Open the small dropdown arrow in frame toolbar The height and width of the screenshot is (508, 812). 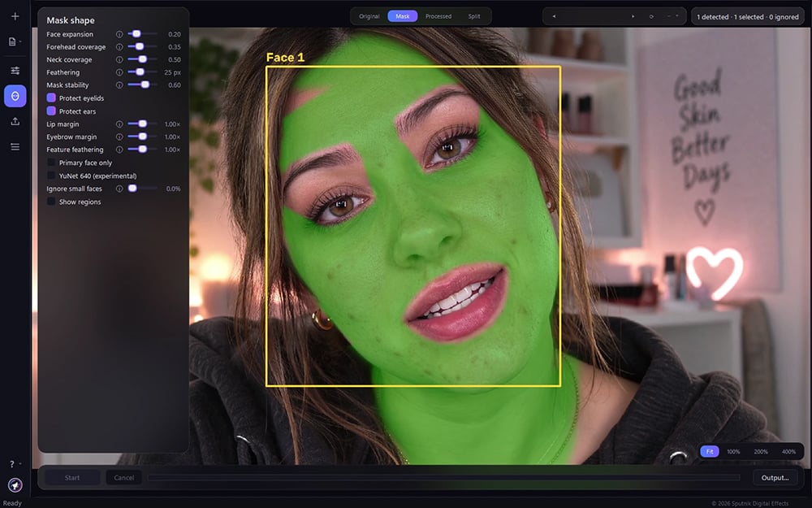677,16
